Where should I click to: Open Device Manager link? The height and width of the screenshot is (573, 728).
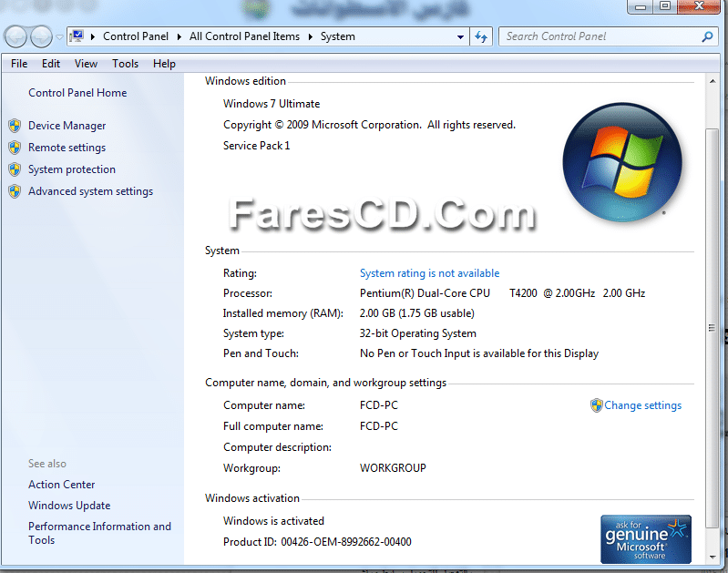tap(67, 126)
